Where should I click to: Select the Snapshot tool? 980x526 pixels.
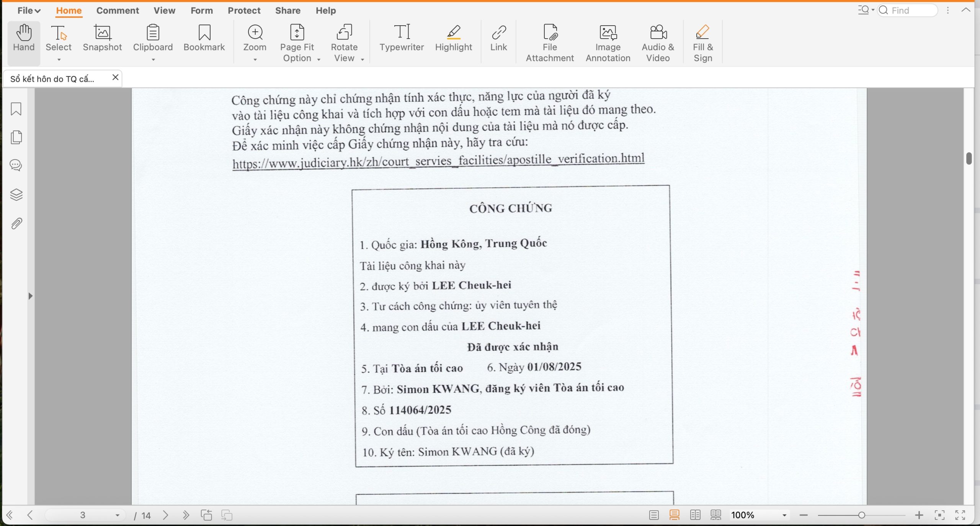click(x=102, y=38)
